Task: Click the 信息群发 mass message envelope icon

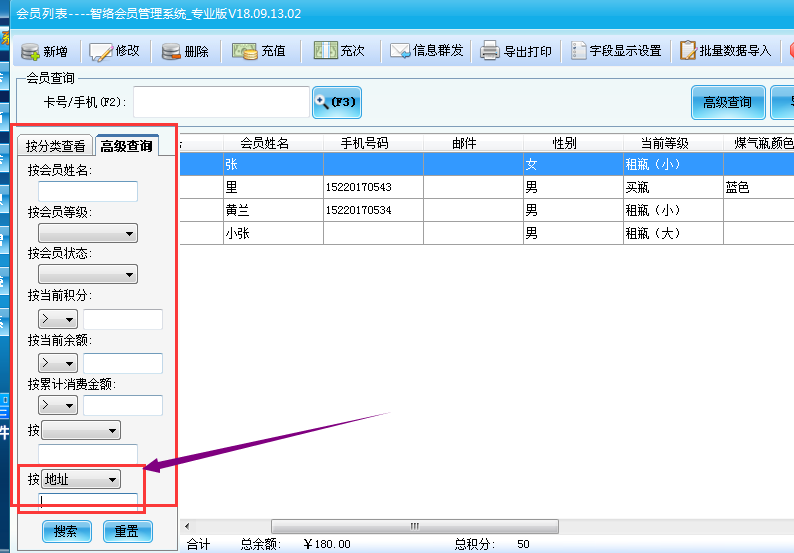Action: tap(400, 51)
